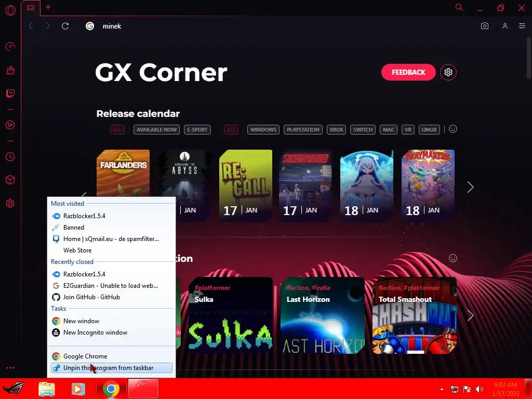This screenshot has width=532, height=399.
Task: Open the Twitch sidebar panel
Action: [x=10, y=94]
